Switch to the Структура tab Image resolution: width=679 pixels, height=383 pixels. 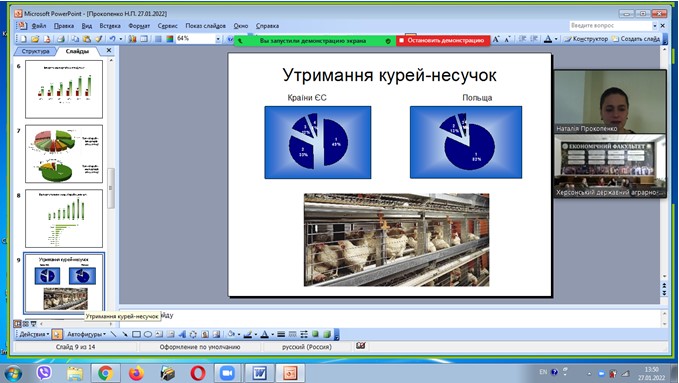[35, 51]
